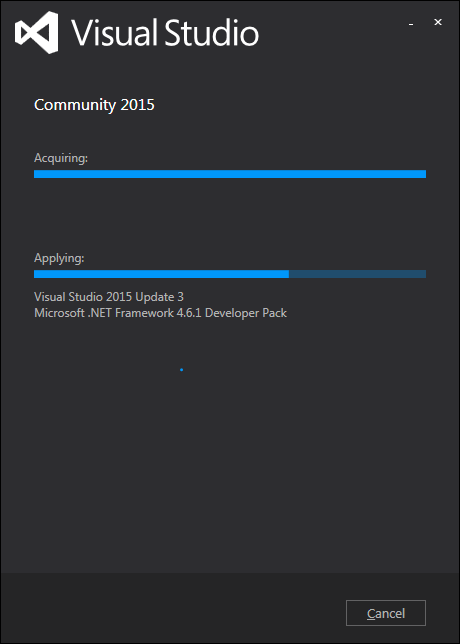Click the unfilled remainder of Applying bar
The image size is (460, 644).
tap(357, 274)
